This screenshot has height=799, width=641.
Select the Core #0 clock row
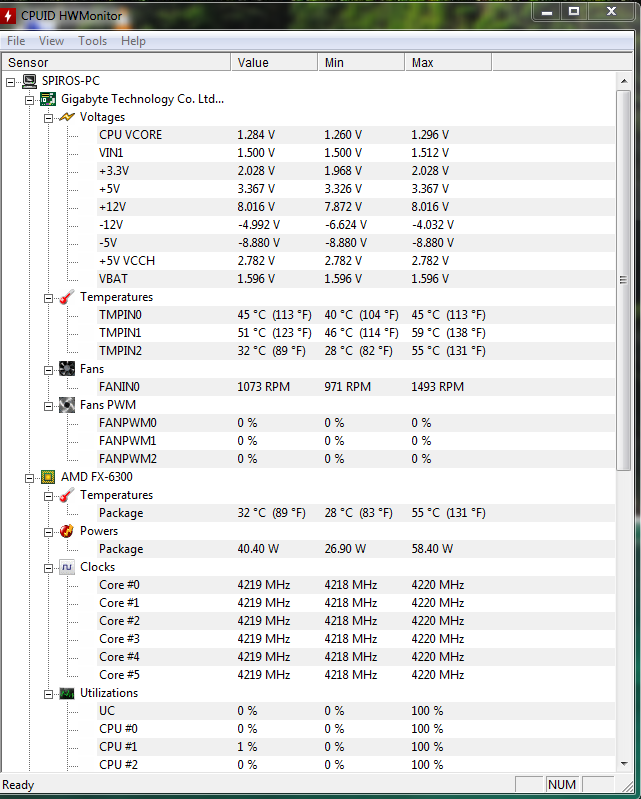point(356,585)
